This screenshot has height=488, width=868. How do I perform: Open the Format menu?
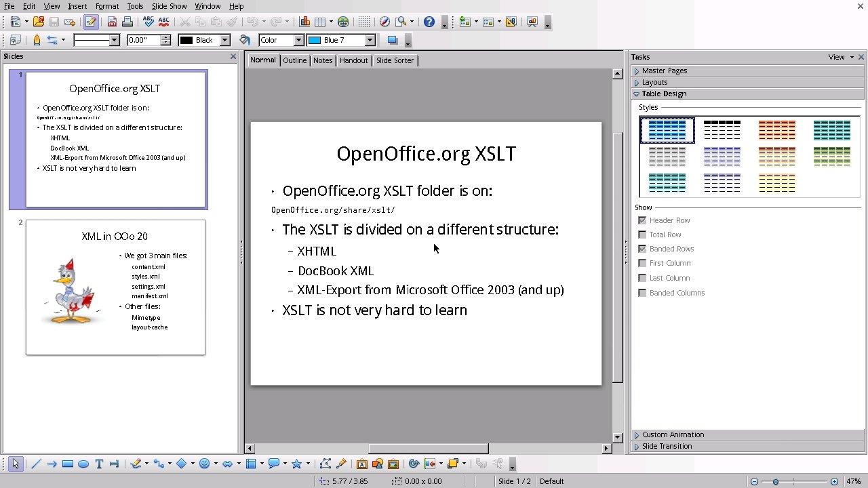click(x=107, y=6)
